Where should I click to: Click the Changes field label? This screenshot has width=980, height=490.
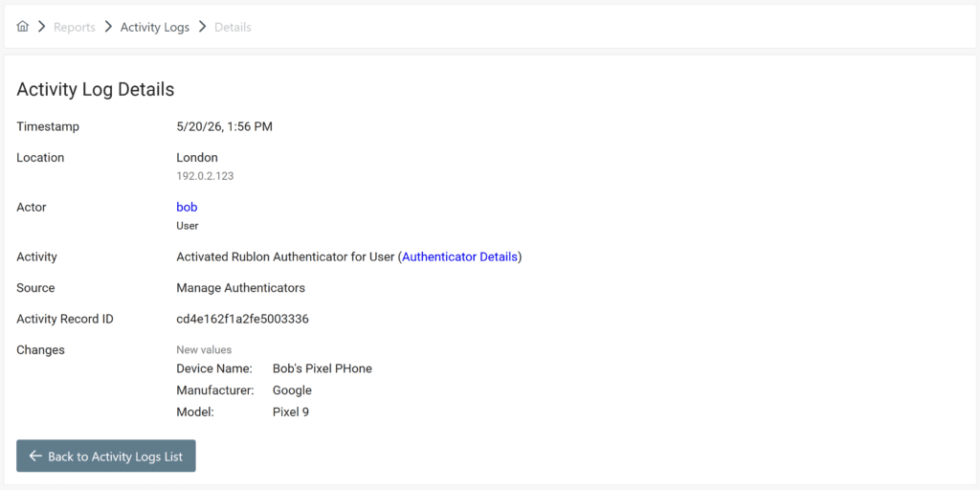[40, 350]
